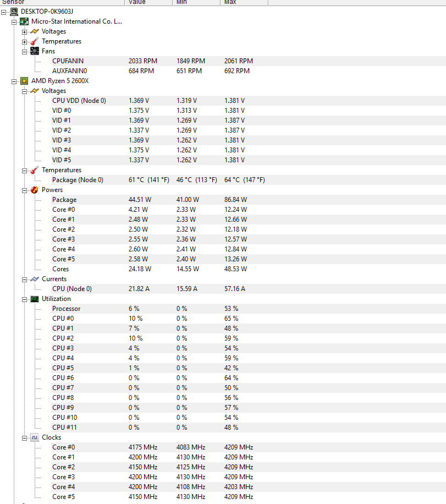446x504 pixels.
Task: Expand the motherboard Voltages node
Action: [24, 32]
